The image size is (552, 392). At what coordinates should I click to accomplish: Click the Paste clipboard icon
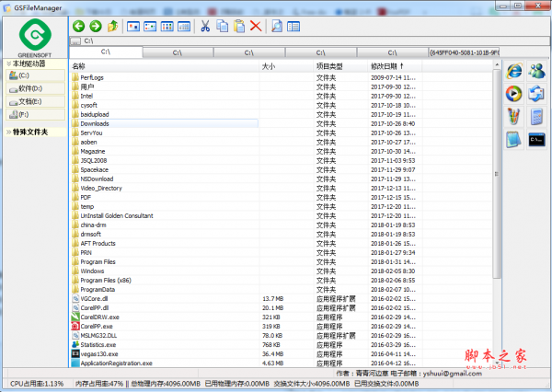(238, 26)
